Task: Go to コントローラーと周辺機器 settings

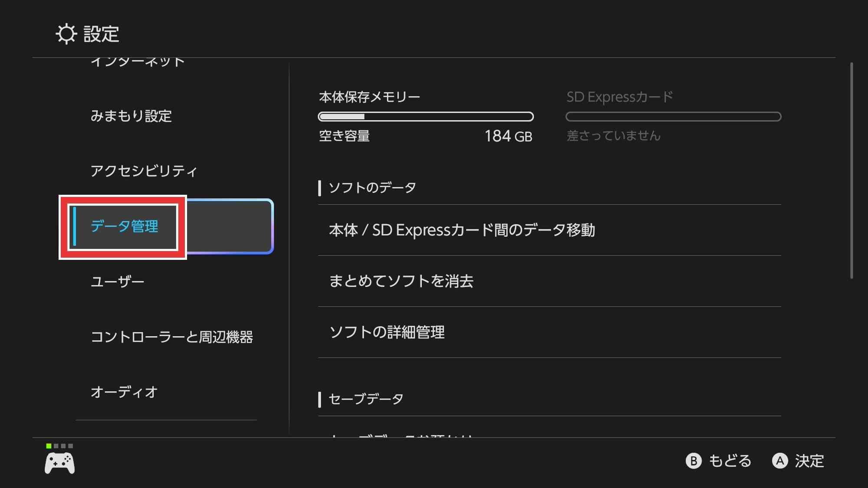Action: pyautogui.click(x=171, y=337)
